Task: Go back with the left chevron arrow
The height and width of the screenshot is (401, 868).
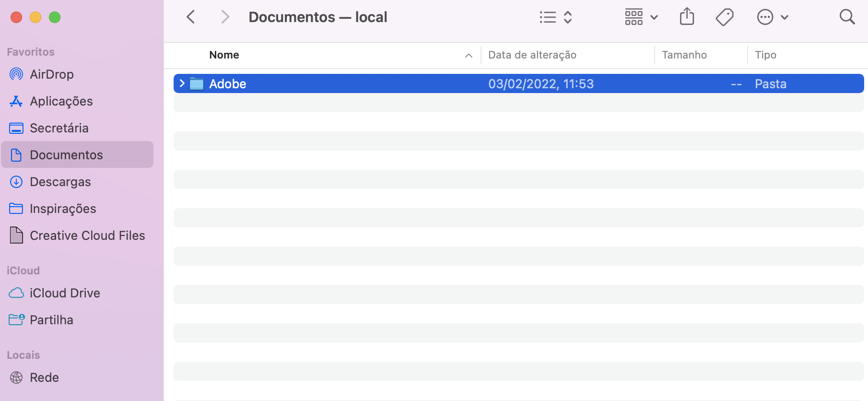Action: tap(191, 17)
